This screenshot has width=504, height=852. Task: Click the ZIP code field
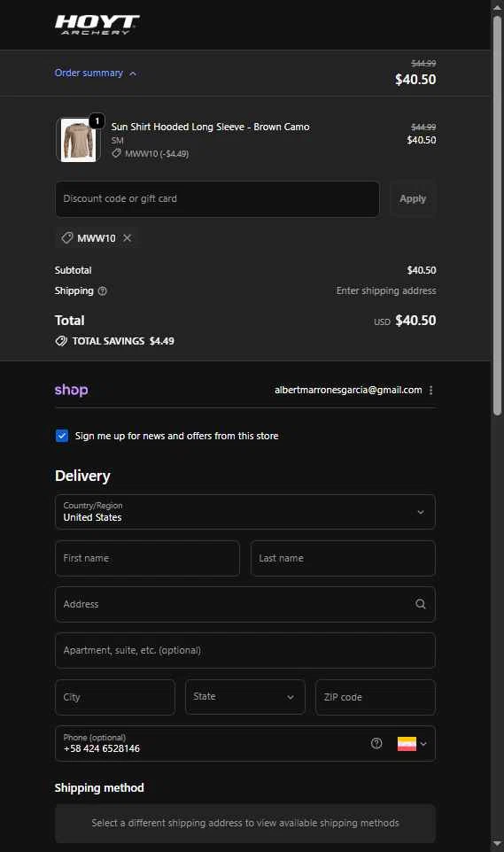(376, 697)
